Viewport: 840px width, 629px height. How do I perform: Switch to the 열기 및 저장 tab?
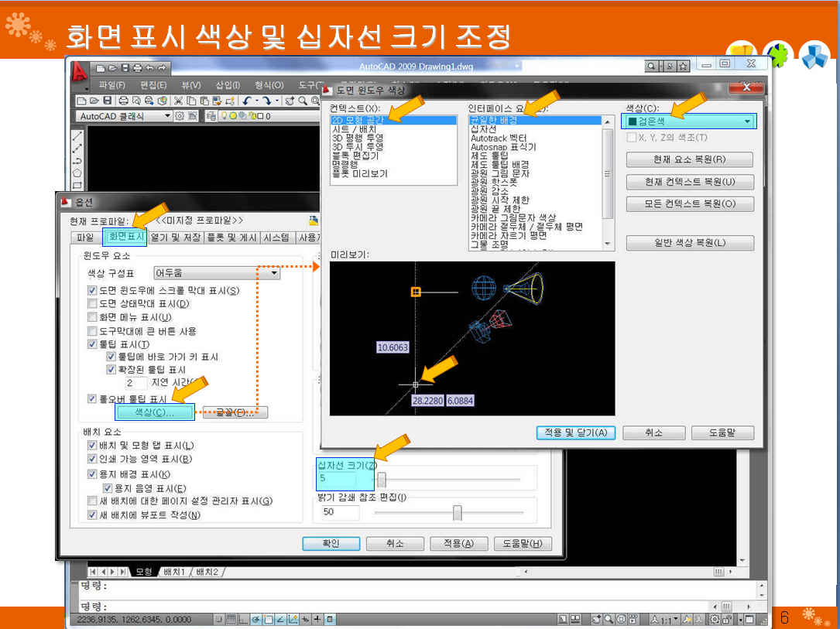(174, 238)
